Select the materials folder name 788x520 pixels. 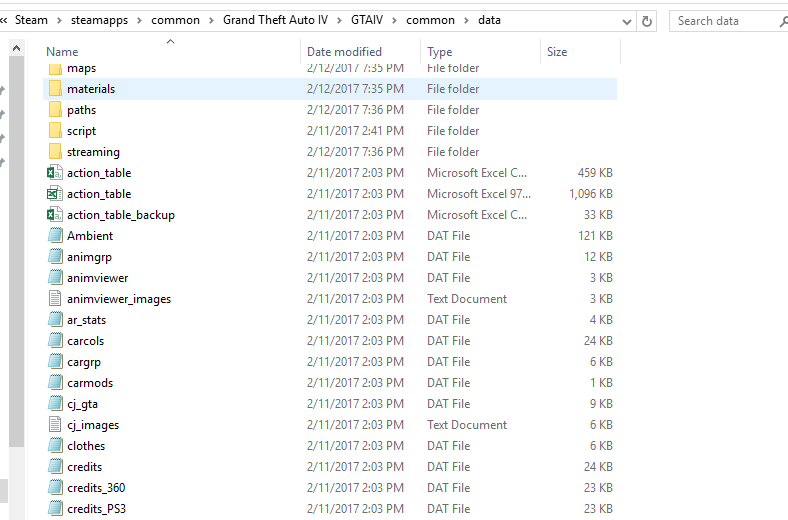tap(91, 89)
